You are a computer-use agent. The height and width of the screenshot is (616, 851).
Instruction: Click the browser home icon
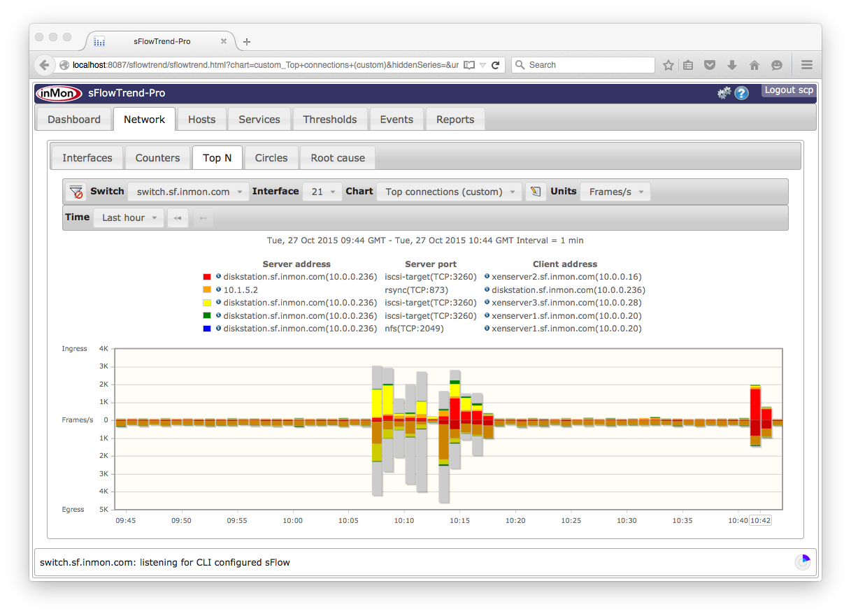pos(755,65)
